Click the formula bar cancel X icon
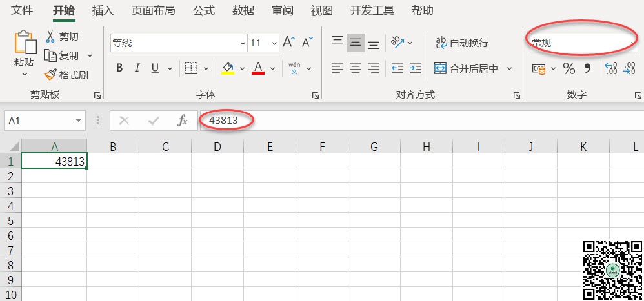 [124, 121]
